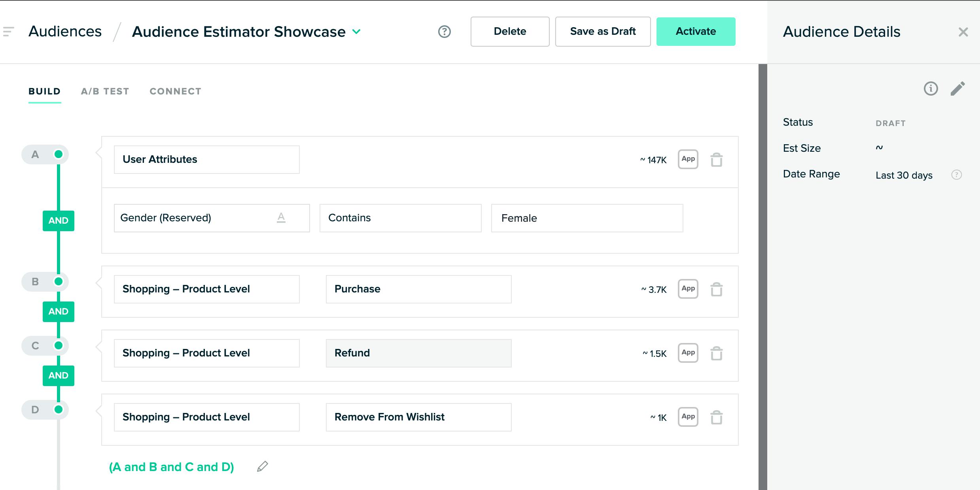The height and width of the screenshot is (490, 980).
Task: Open the Contains operator dropdown
Action: [400, 218]
